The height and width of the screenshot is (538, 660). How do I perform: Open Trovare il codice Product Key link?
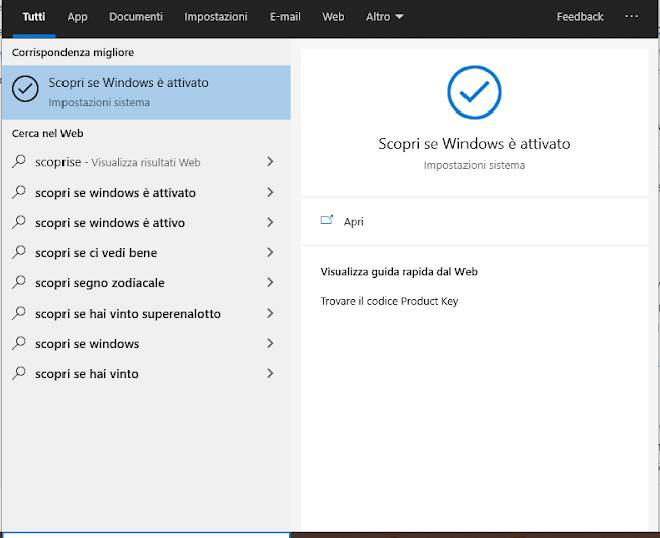(x=389, y=301)
